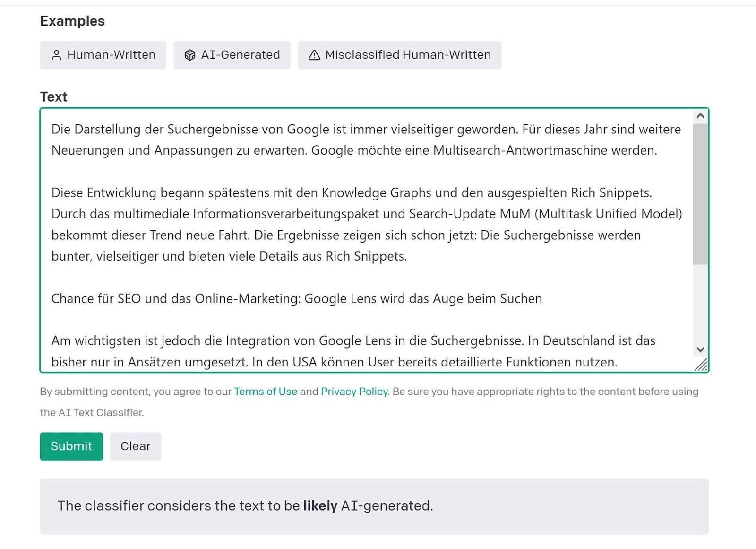Click the sentence starting 'Diese Entwicklung begann'
The image size is (756, 549).
pyautogui.click(x=352, y=193)
